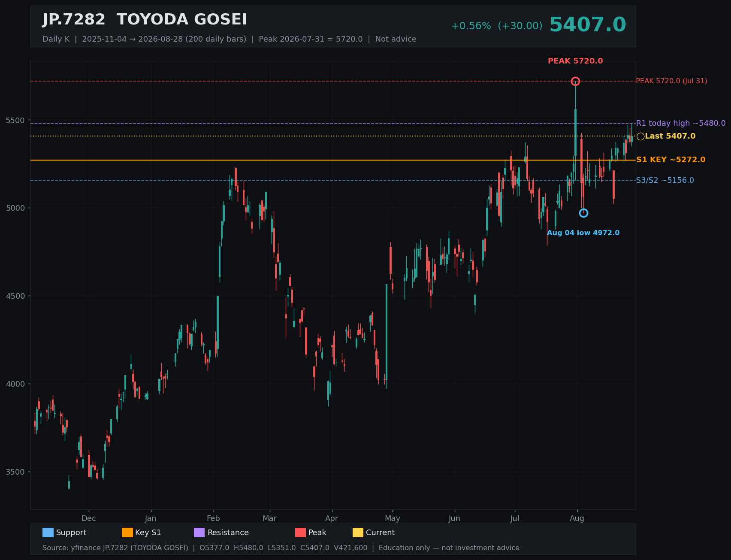Click the blue Support legend swatch
This screenshot has width=731, height=560.
click(48, 533)
